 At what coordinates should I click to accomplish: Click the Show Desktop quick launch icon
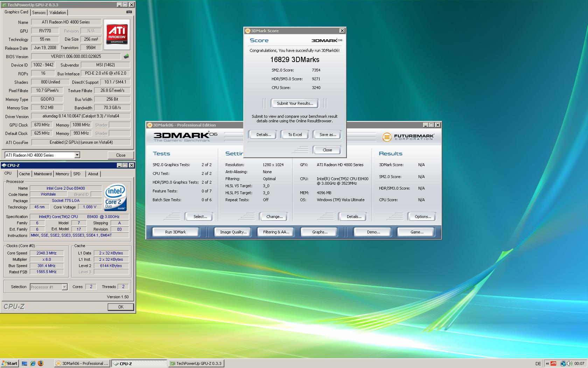[x=24, y=363]
